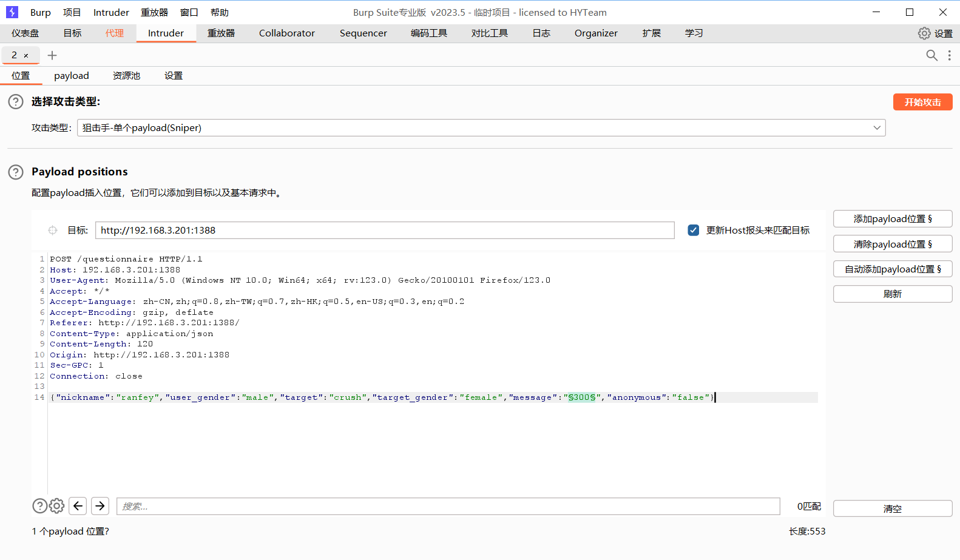
Task: Click 清除payload位置 § button
Action: point(893,245)
